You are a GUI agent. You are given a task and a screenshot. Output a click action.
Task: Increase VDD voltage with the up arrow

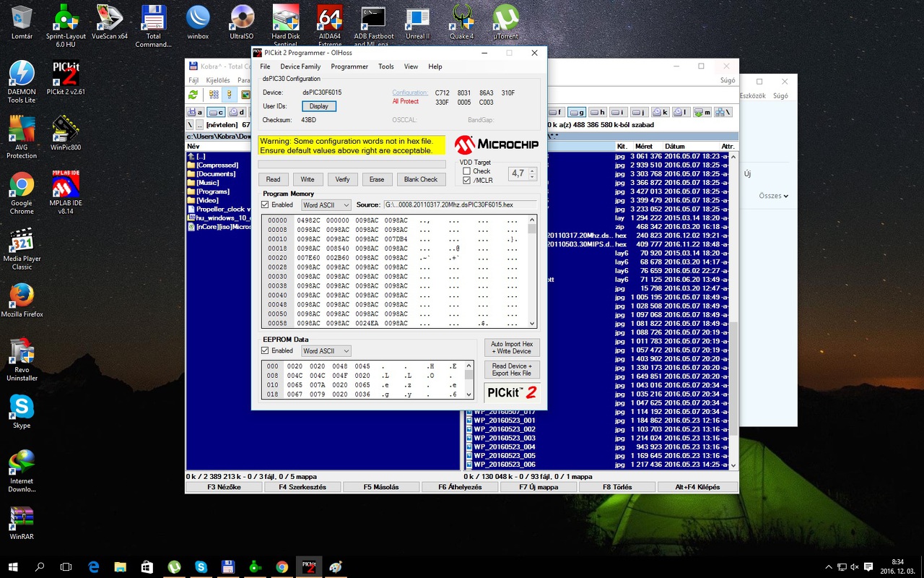tap(533, 171)
